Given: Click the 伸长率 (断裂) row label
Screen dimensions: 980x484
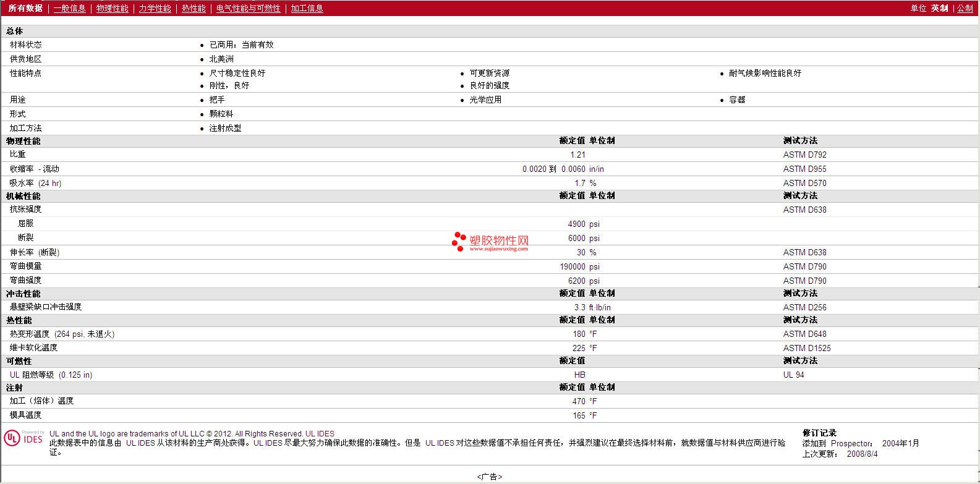Looking at the screenshot, I should [35, 252].
